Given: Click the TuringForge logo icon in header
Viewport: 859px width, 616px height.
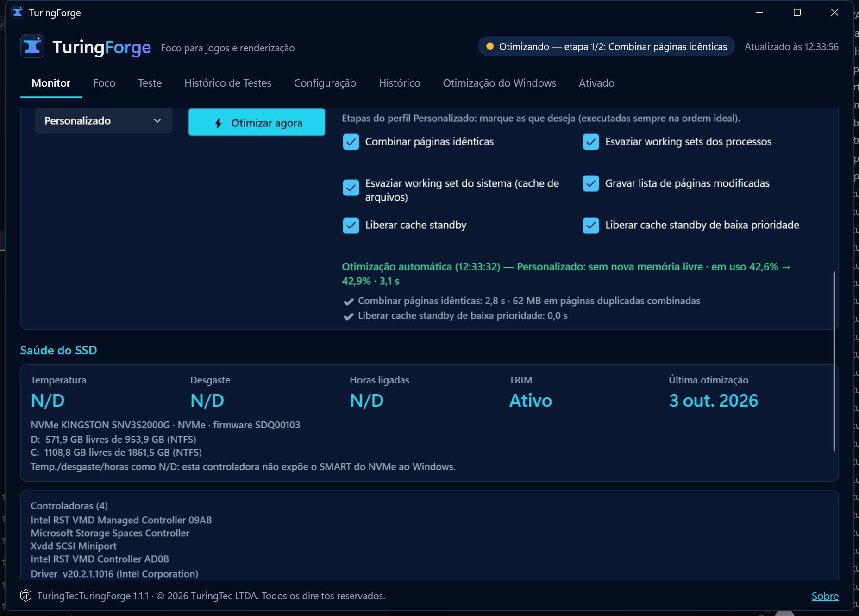Looking at the screenshot, I should click(x=32, y=46).
